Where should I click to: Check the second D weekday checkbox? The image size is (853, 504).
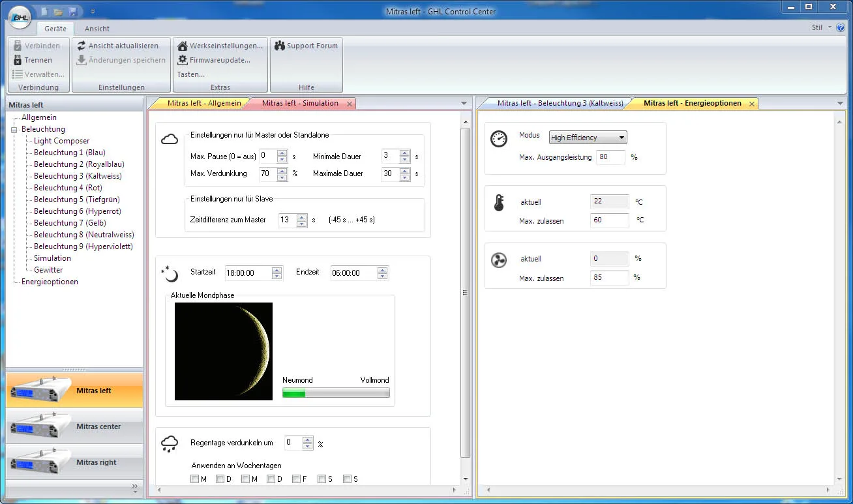click(x=271, y=479)
